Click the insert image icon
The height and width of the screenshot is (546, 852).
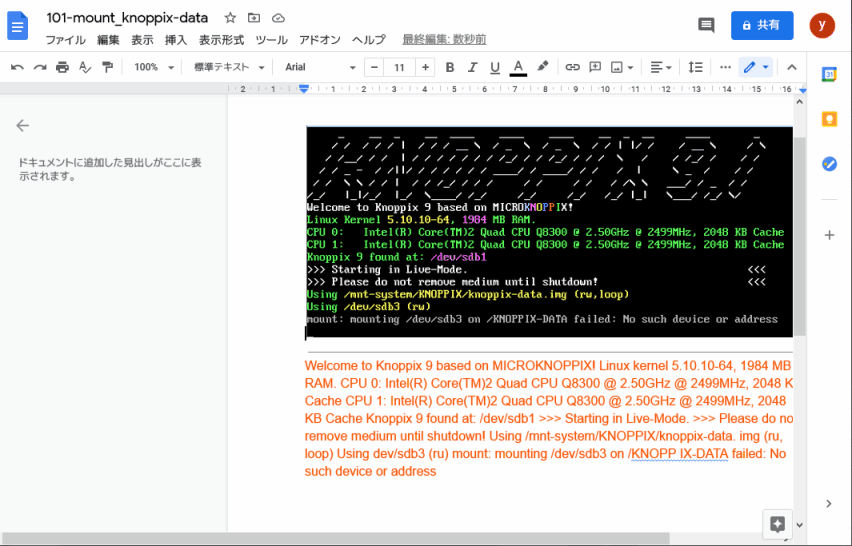pyautogui.click(x=617, y=67)
